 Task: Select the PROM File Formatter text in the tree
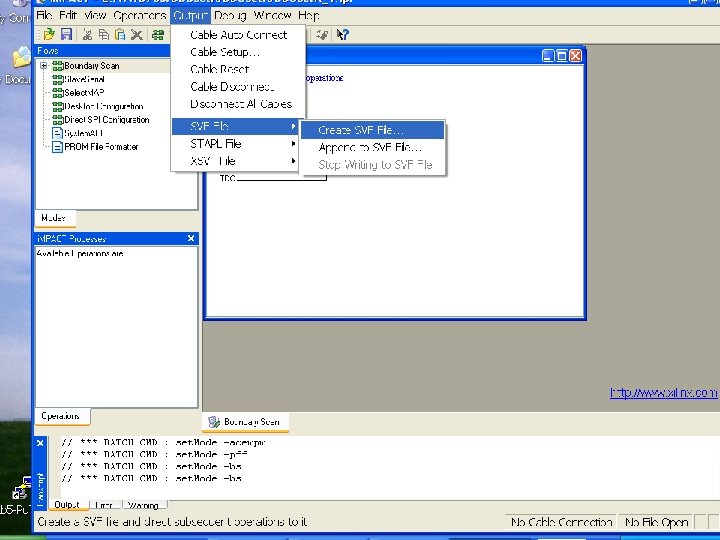pyautogui.click(x=101, y=147)
